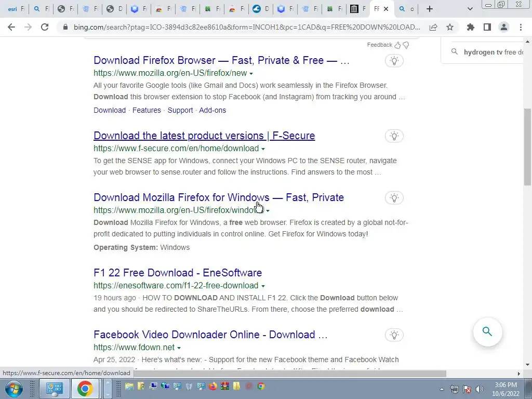Switch to the magnifier tab beside esri
Screen dimensions: 532x399
coord(41,9)
